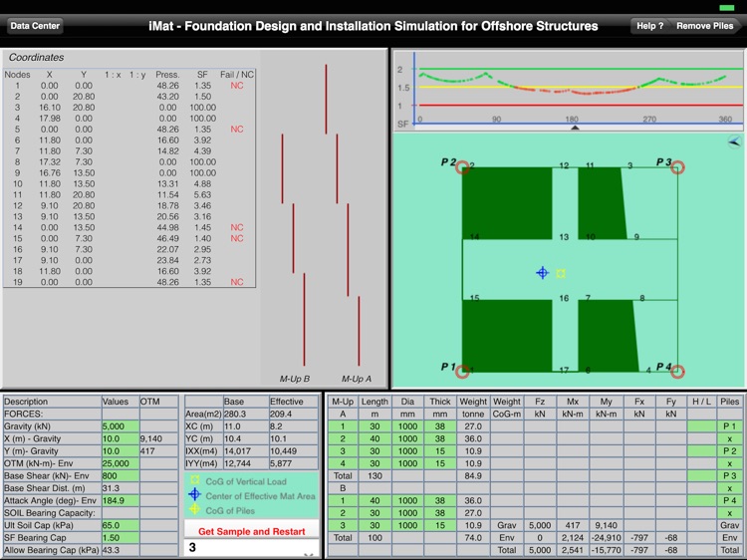Click Get Sample and Restart
This screenshot has width=747, height=560.
point(251,531)
